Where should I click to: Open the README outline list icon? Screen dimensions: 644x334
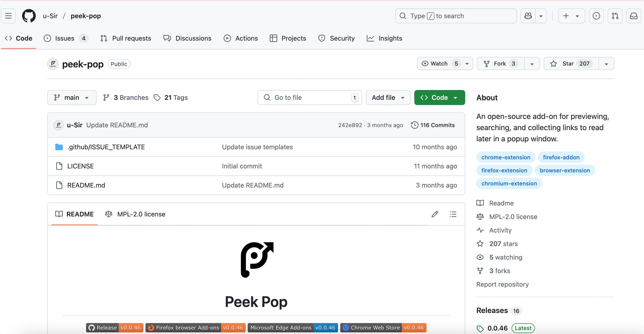coord(453,214)
